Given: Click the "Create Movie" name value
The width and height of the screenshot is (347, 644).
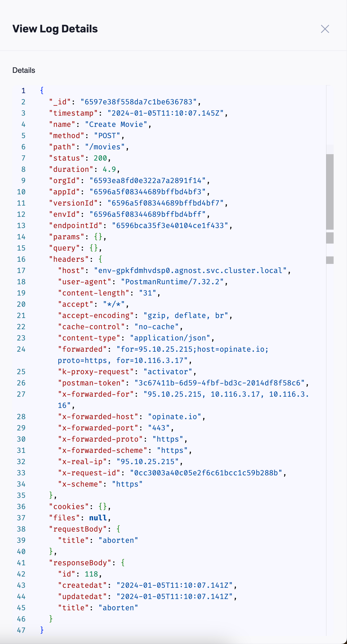Looking at the screenshot, I should point(116,124).
